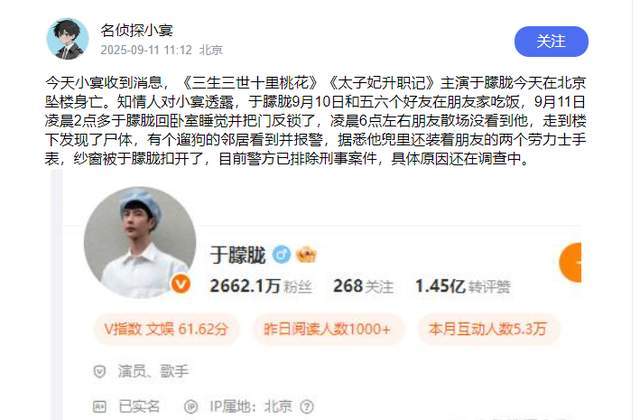Click the 1.45亿 转评赞 stat
This screenshot has height=420, width=640.
[463, 286]
